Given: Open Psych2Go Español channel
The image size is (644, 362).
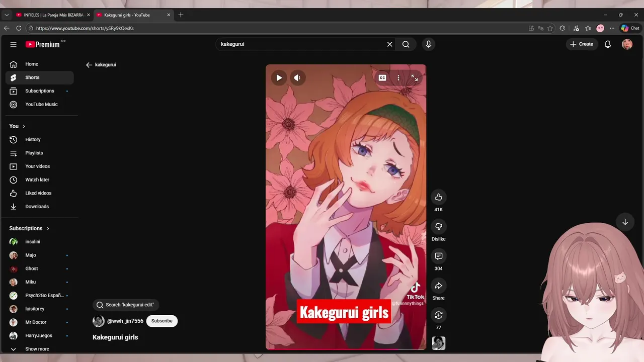Looking at the screenshot, I should (39, 295).
